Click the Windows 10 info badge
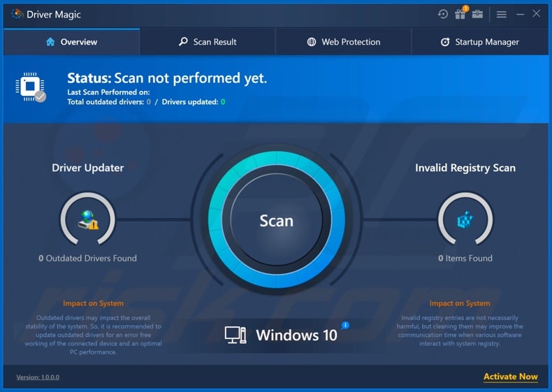Viewport: 552px width, 392px height. point(345,325)
